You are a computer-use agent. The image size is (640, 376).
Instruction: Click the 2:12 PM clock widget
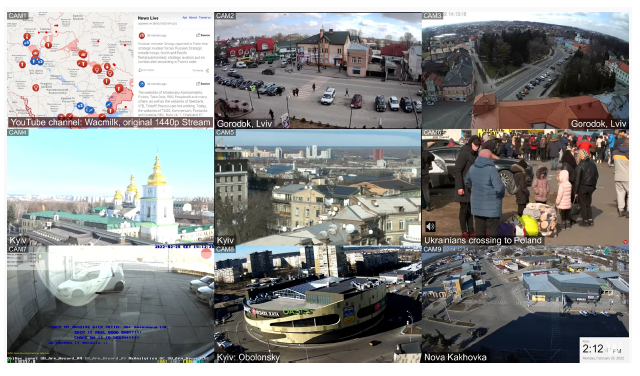point(604,349)
